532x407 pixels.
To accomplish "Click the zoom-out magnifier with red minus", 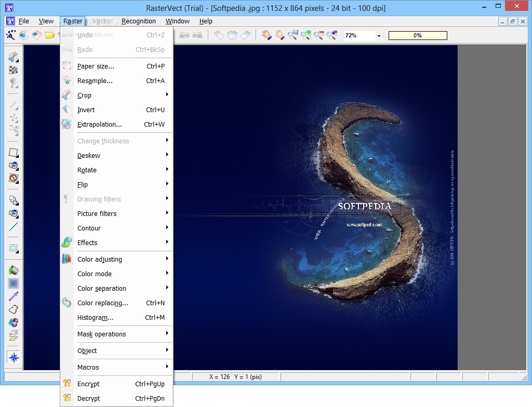I will (x=318, y=35).
